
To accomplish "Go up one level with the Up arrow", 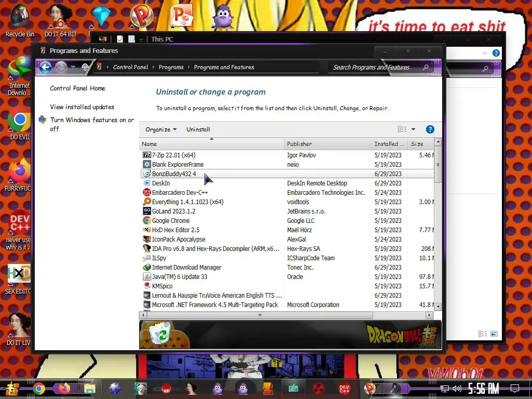I will point(85,67).
